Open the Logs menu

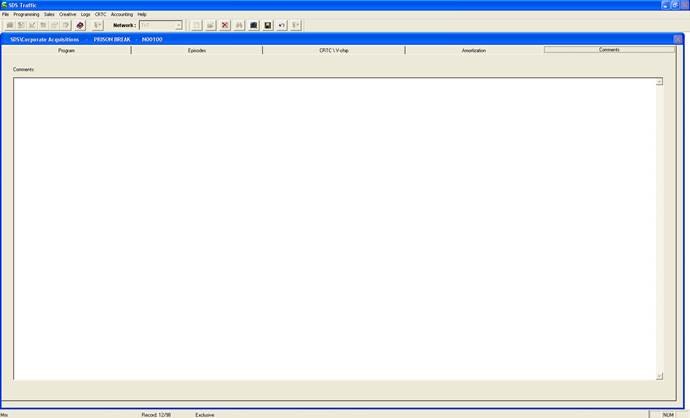[x=85, y=14]
